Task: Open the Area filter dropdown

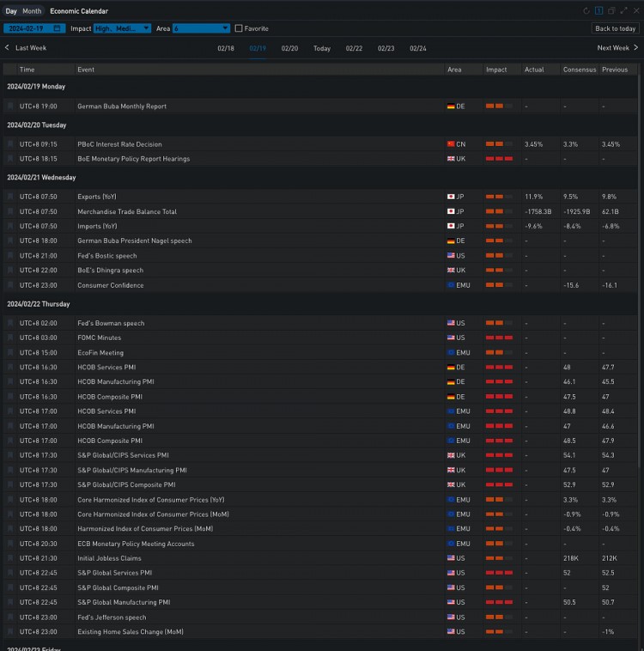Action: coord(201,28)
